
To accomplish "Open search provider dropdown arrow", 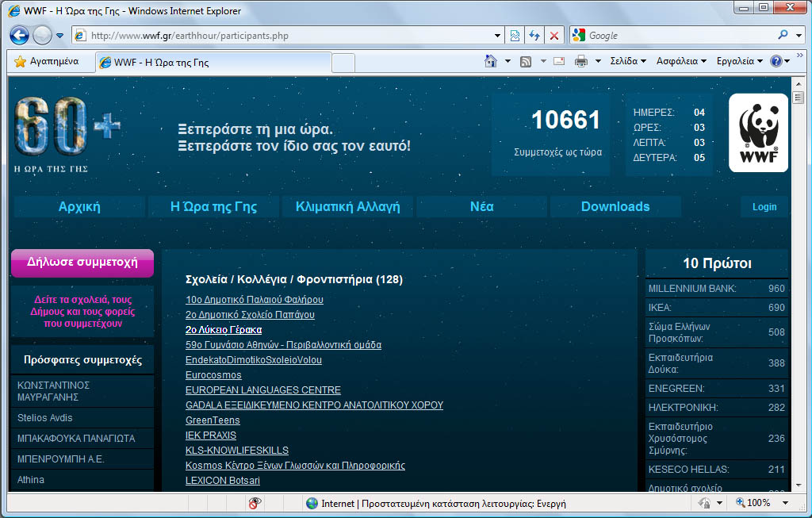I will 799,36.
